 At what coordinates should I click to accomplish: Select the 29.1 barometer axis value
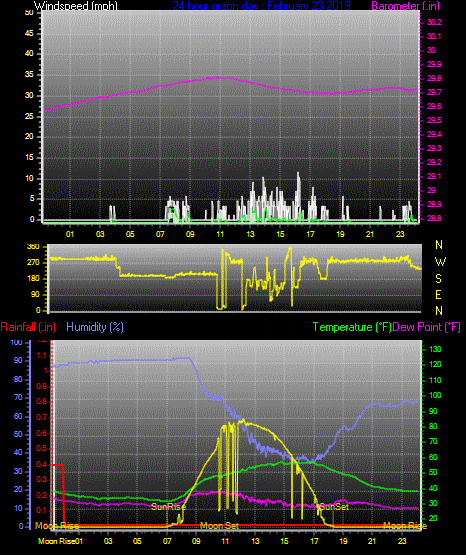pos(434,176)
